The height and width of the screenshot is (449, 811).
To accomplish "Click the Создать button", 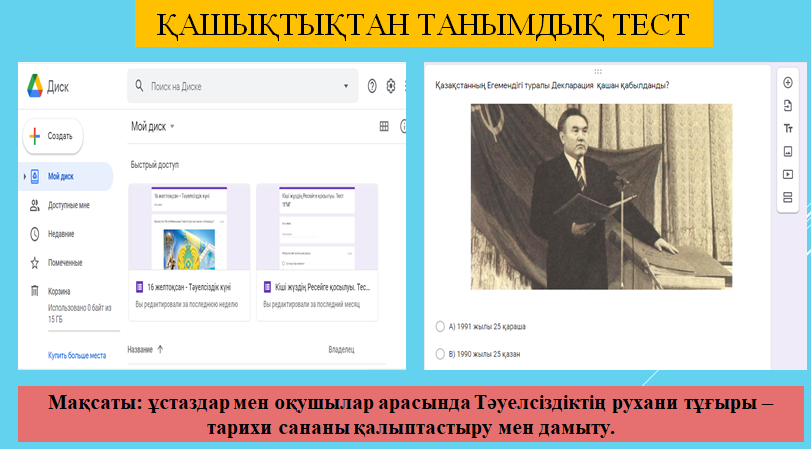I will coord(53,136).
